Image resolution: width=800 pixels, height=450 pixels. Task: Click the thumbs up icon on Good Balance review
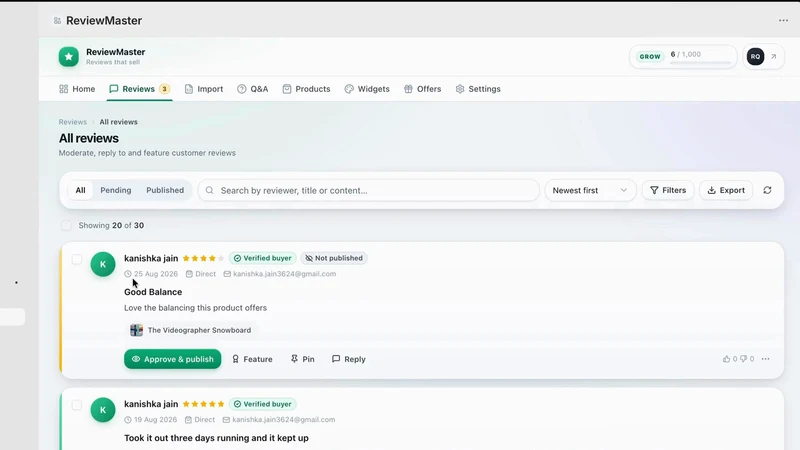click(726, 359)
